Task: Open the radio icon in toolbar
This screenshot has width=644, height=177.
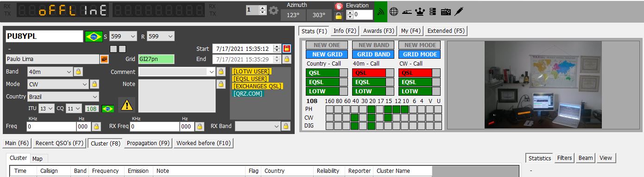Action: (446, 12)
